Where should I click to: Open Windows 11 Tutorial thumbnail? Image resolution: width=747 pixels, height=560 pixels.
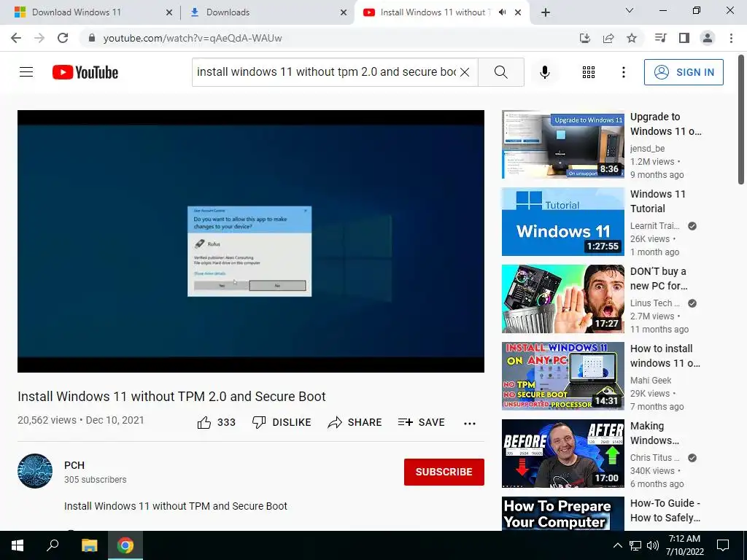[562, 222]
